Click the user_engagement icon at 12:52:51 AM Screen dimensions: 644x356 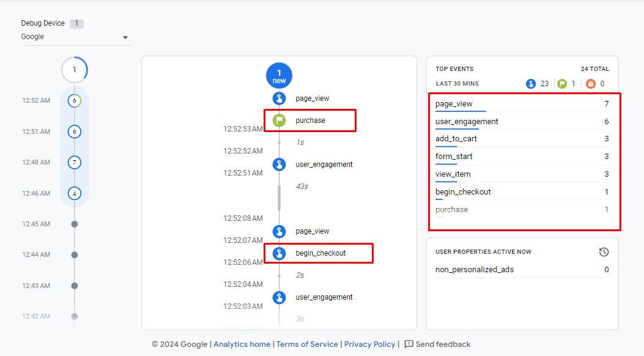[279, 165]
